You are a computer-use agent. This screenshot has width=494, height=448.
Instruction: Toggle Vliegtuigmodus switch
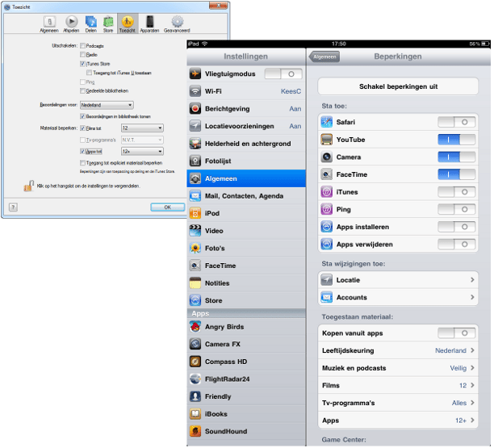click(x=283, y=74)
